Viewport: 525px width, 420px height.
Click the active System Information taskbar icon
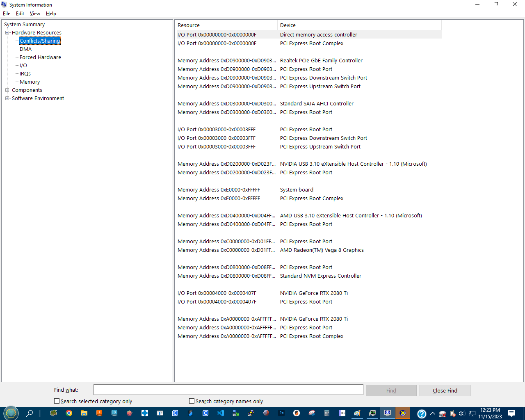(388, 413)
